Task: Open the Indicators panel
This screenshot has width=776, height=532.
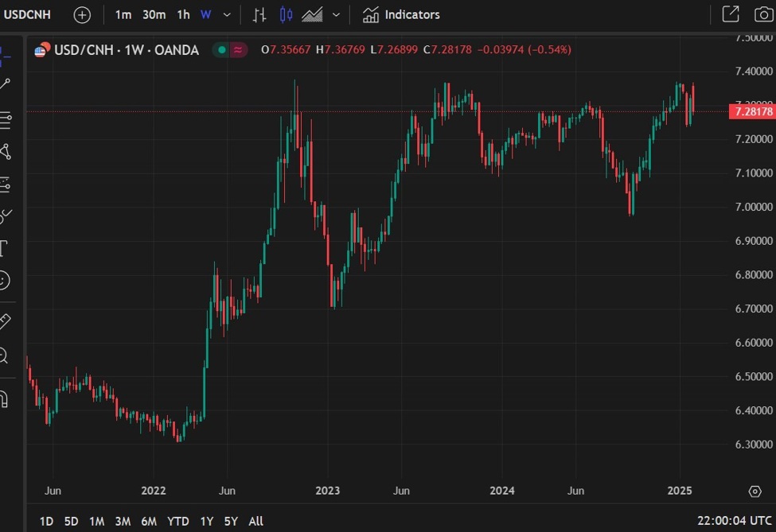Action: (x=403, y=14)
